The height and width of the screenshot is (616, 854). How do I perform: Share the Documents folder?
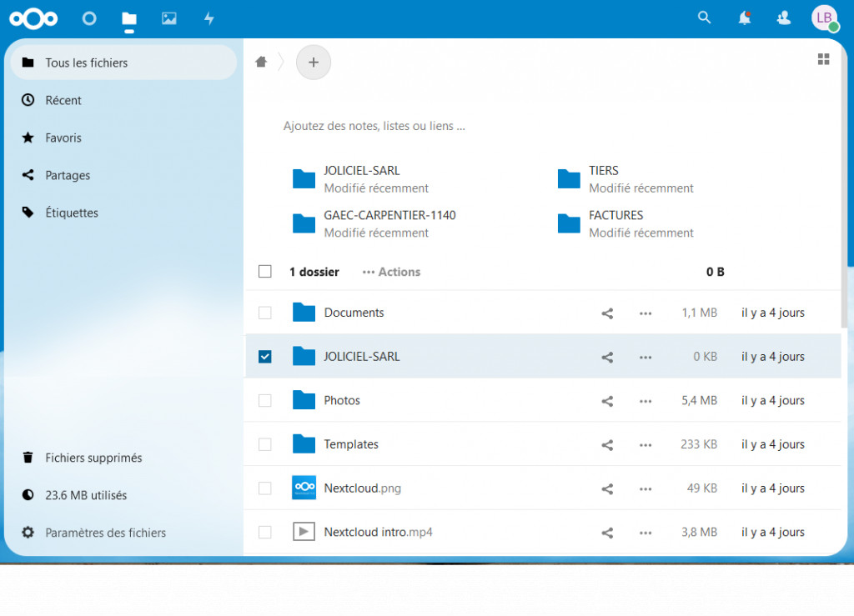(607, 313)
